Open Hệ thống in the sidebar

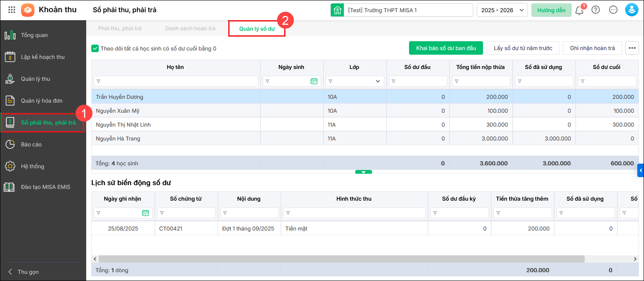(42, 166)
